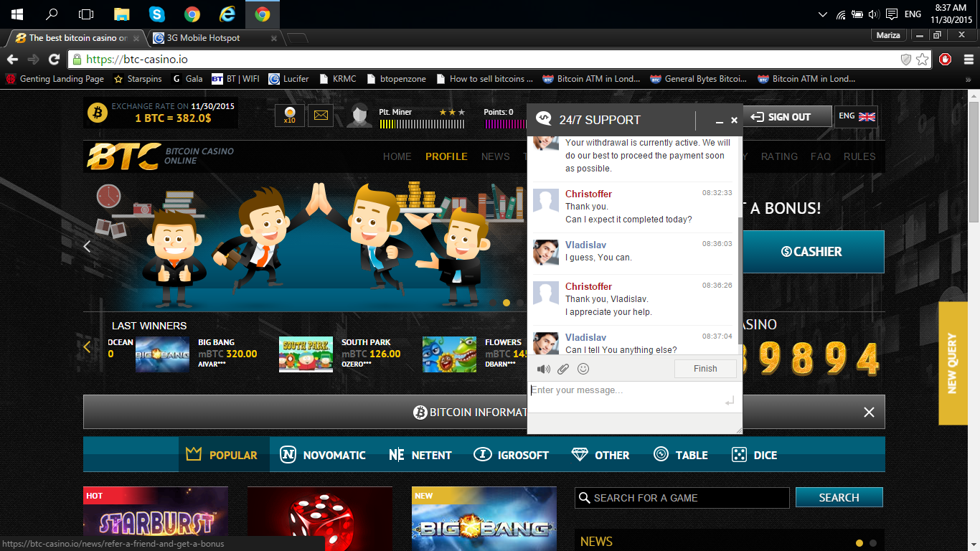The height and width of the screenshot is (551, 980).
Task: Focus the Search for a Game field
Action: 682,498
